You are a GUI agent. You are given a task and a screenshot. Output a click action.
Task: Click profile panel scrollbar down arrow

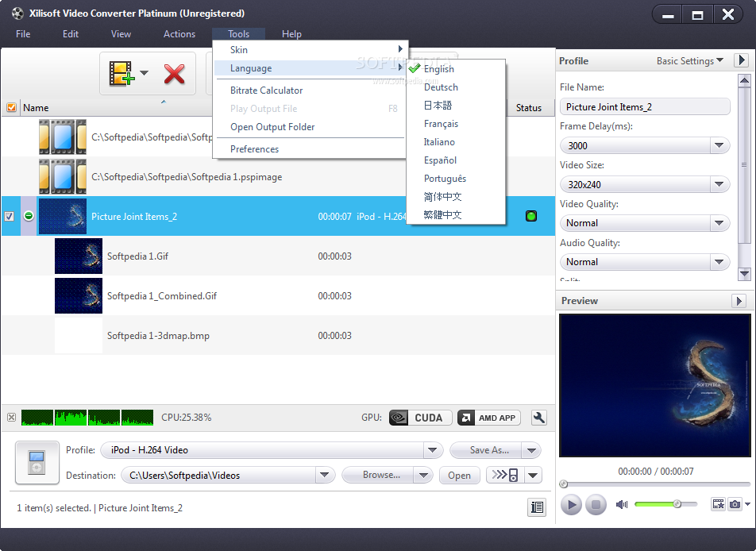(x=744, y=274)
